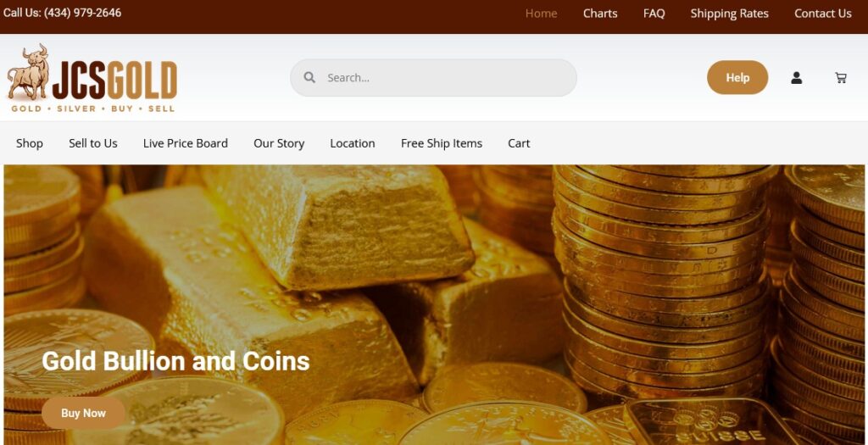Image resolution: width=868 pixels, height=445 pixels.
Task: Focus the Search input field
Action: [x=433, y=78]
